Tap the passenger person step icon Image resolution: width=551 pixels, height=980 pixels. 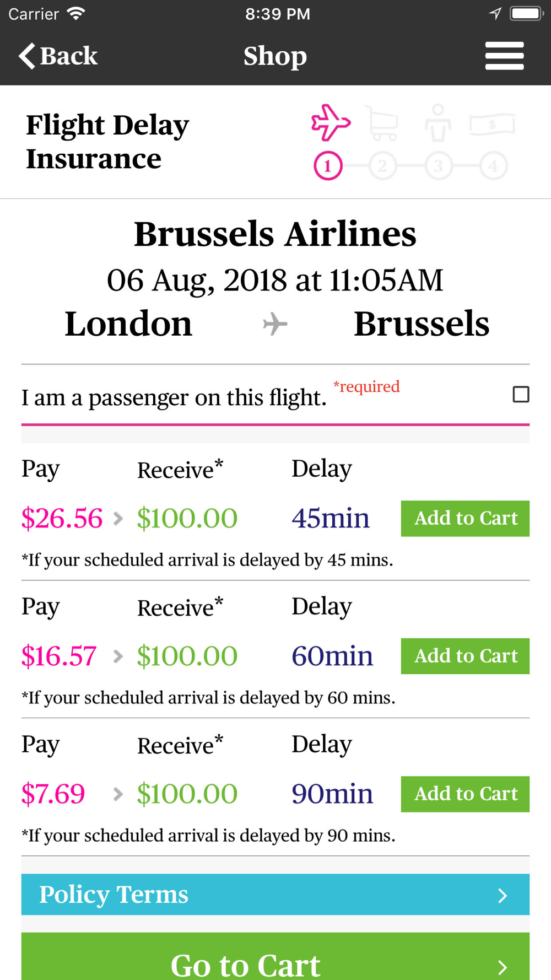(438, 123)
